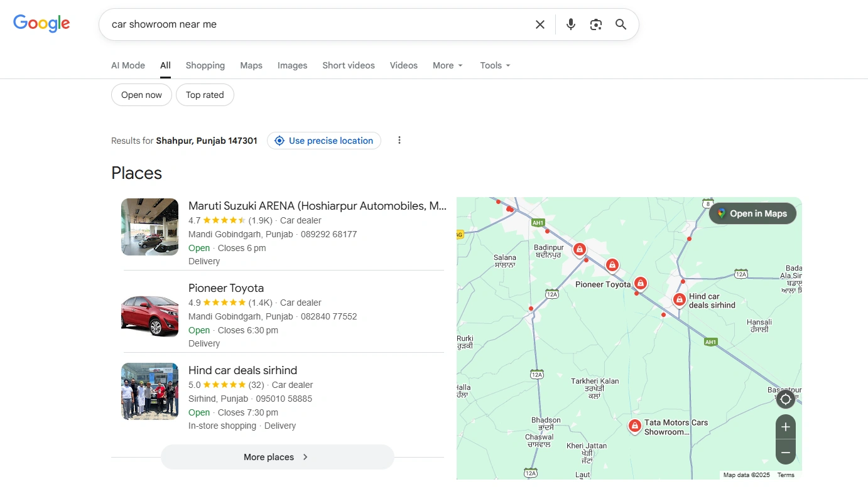This screenshot has height=494, width=868.
Task: Toggle the Open now filter
Action: click(141, 95)
